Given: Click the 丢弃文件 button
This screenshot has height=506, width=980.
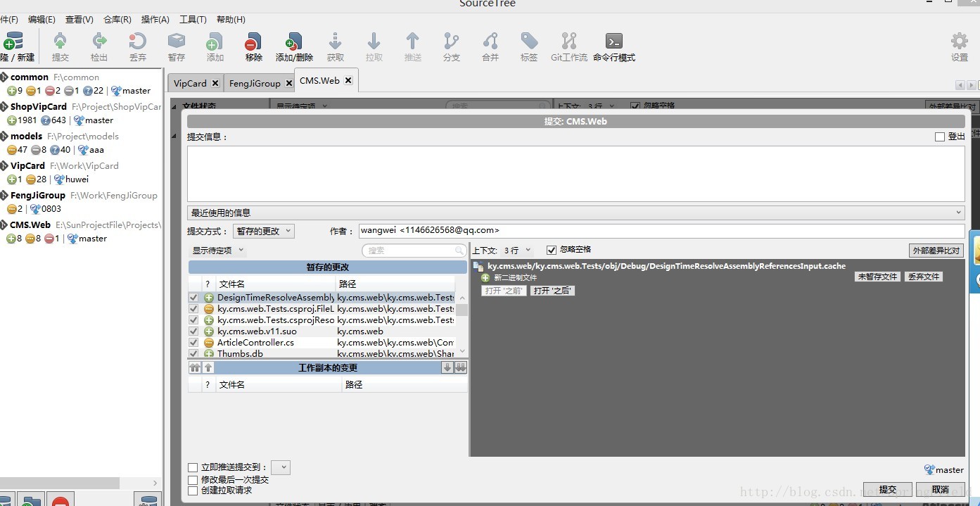Looking at the screenshot, I should 923,277.
